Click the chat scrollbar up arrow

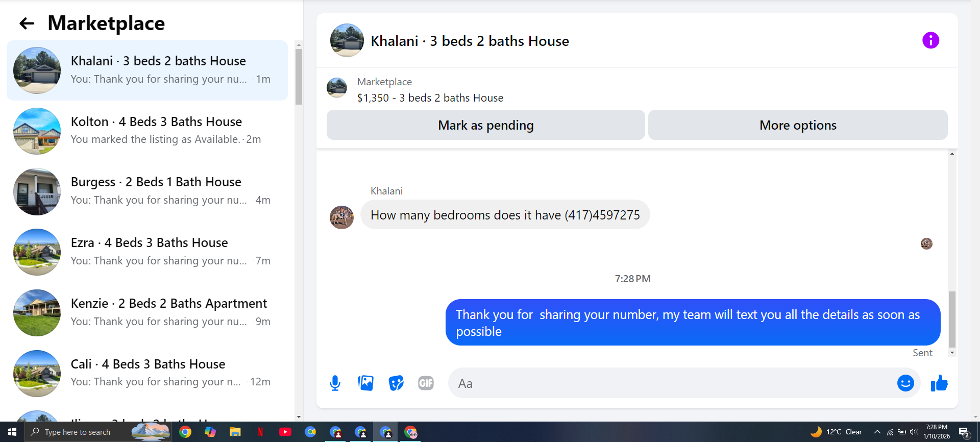(952, 154)
